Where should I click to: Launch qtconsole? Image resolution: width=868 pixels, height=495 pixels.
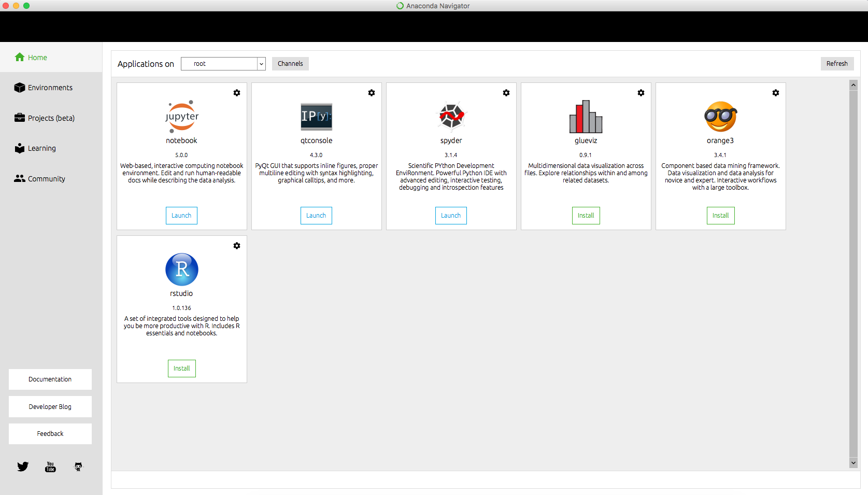coord(316,216)
